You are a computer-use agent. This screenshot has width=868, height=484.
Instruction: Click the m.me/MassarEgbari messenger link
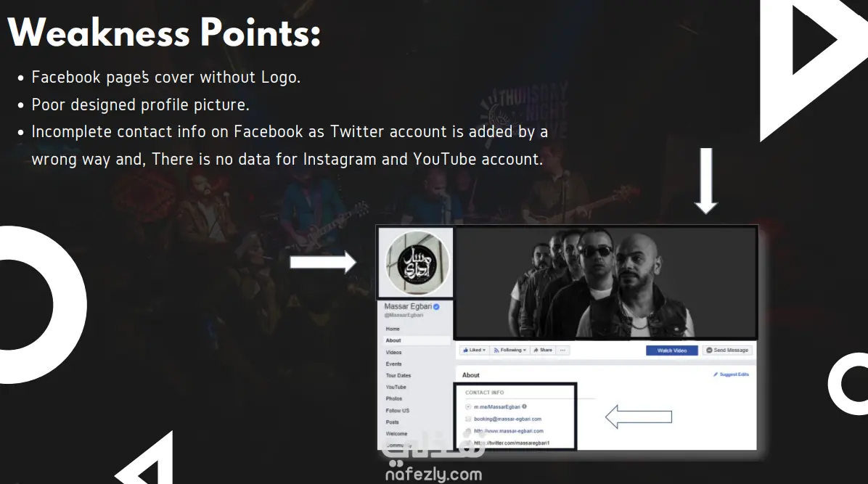[496, 407]
